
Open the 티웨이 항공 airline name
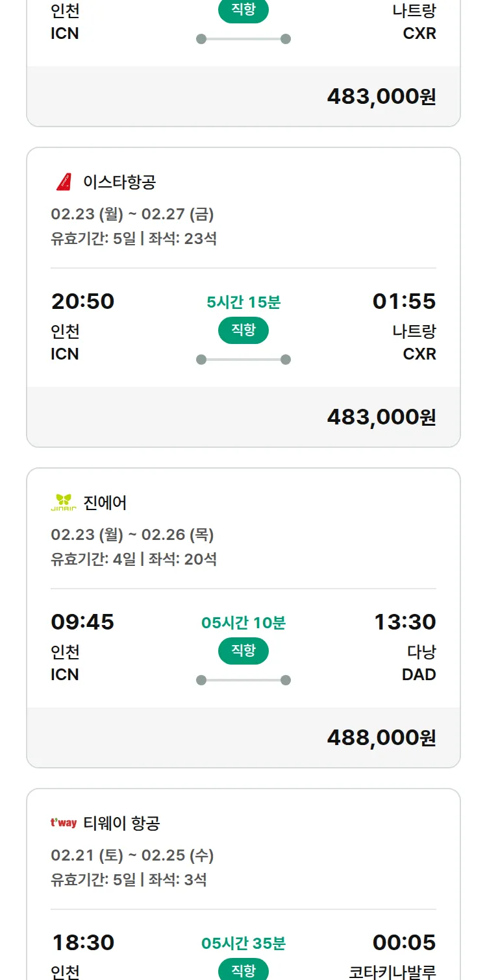[x=121, y=823]
